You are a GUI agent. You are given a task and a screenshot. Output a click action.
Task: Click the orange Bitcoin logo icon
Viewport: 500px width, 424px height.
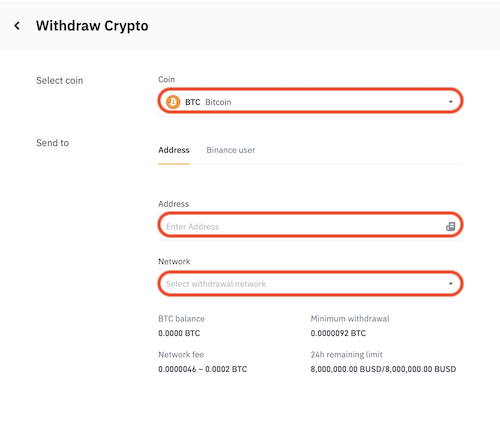click(173, 102)
